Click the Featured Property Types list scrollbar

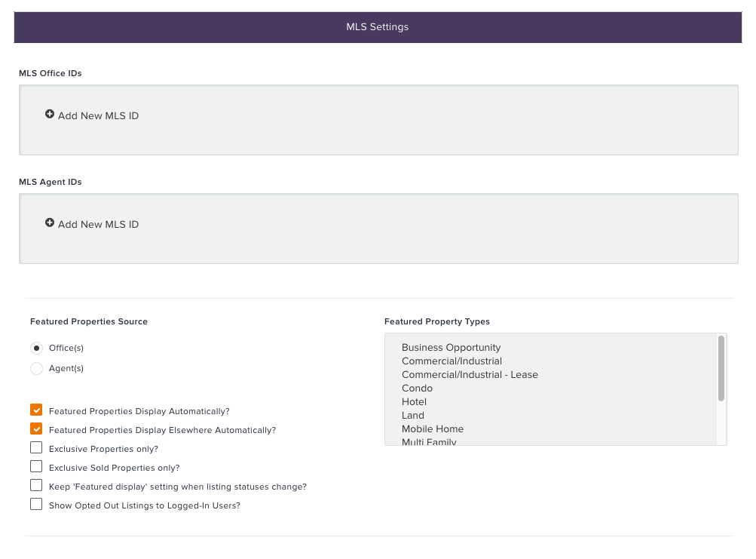pyautogui.click(x=721, y=368)
